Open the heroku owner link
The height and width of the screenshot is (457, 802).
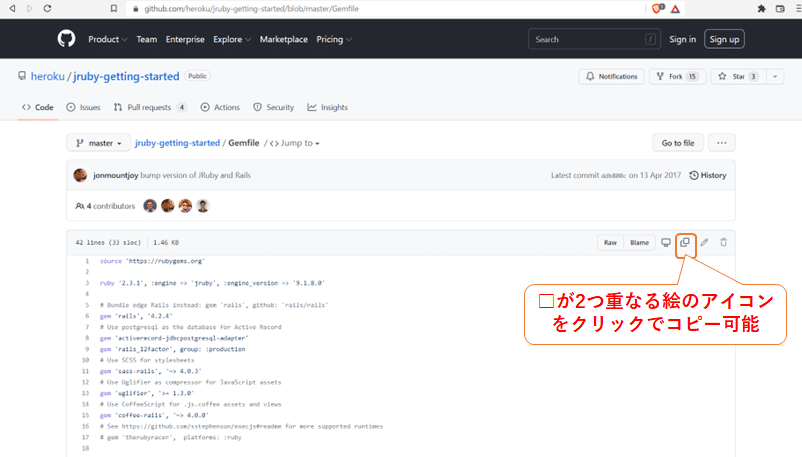coord(48,76)
